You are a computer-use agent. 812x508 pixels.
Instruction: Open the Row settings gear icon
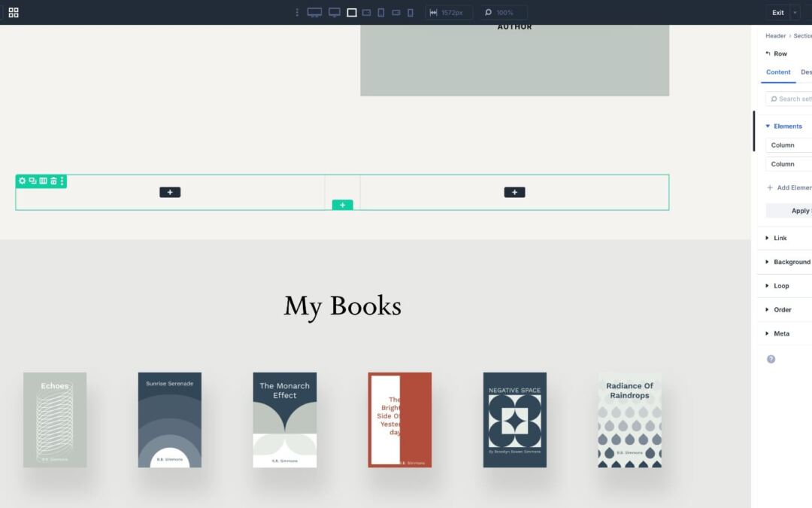22,181
